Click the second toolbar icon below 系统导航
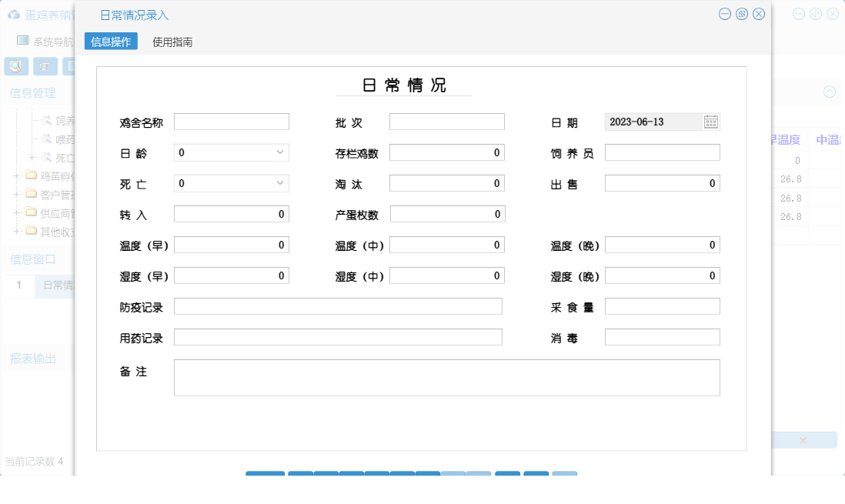 tap(45, 66)
